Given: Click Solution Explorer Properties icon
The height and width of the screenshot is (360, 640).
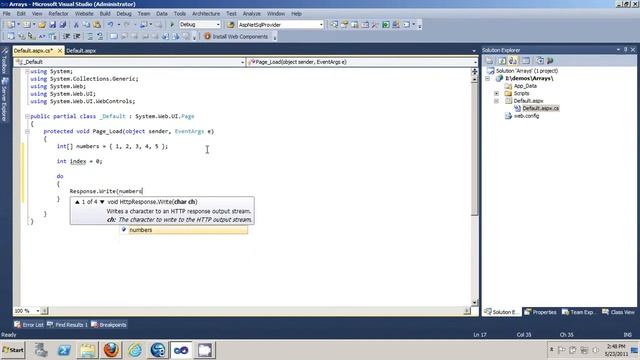Looking at the screenshot, I should 489,61.
